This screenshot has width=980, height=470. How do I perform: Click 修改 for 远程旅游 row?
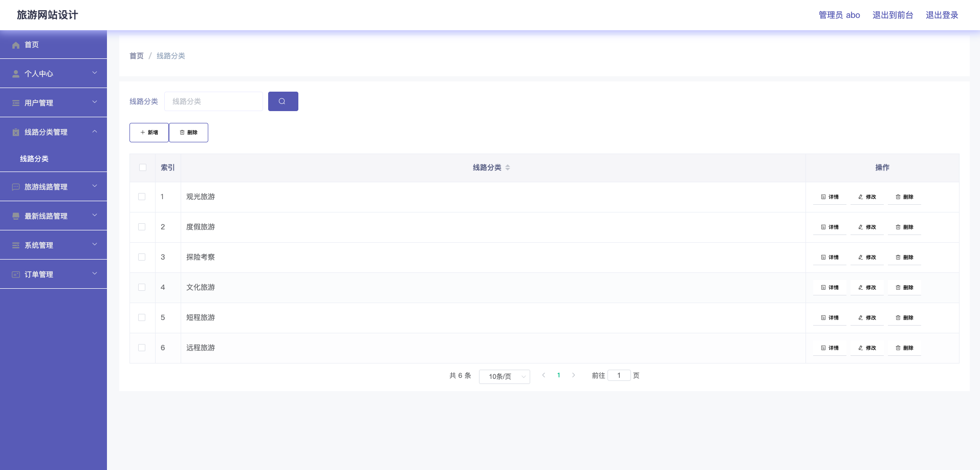click(867, 348)
